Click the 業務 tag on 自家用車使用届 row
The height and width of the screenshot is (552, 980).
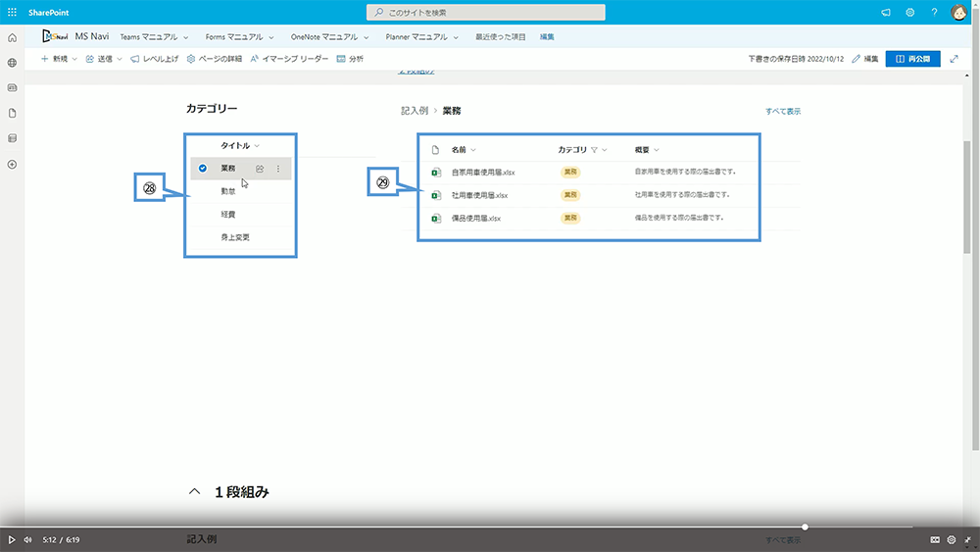(x=570, y=172)
